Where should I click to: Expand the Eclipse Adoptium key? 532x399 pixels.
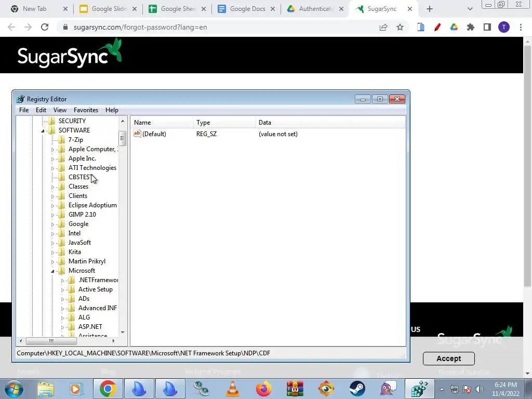pyautogui.click(x=52, y=205)
